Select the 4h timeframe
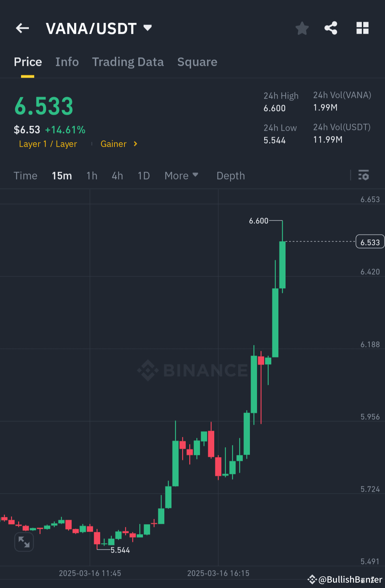The height and width of the screenshot is (588, 385). pyautogui.click(x=117, y=175)
